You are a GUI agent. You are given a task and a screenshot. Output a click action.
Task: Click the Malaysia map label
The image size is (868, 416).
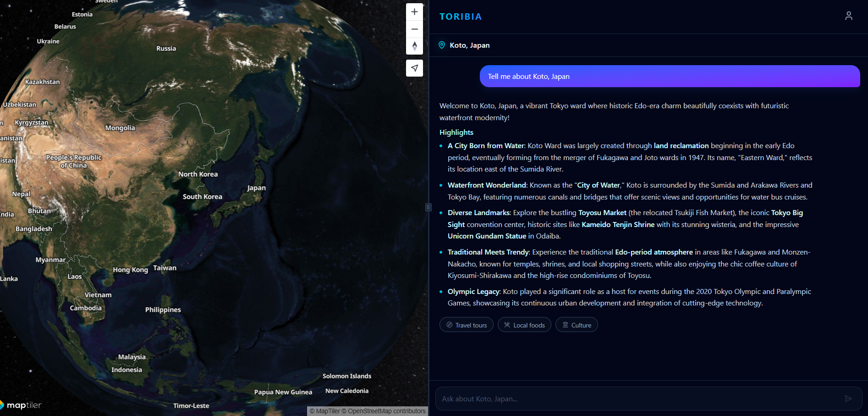click(x=132, y=356)
